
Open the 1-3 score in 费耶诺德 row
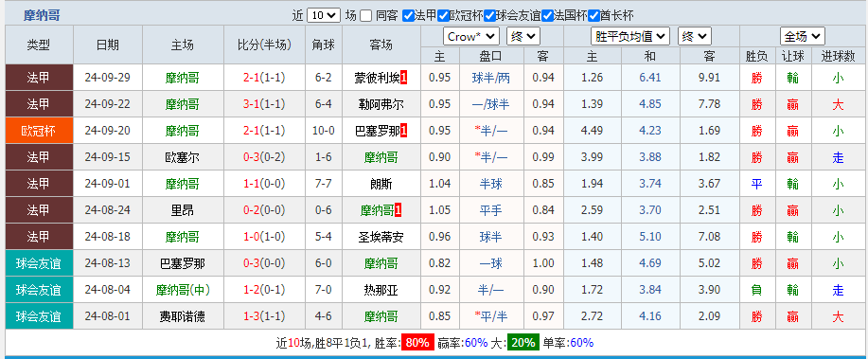252,316
